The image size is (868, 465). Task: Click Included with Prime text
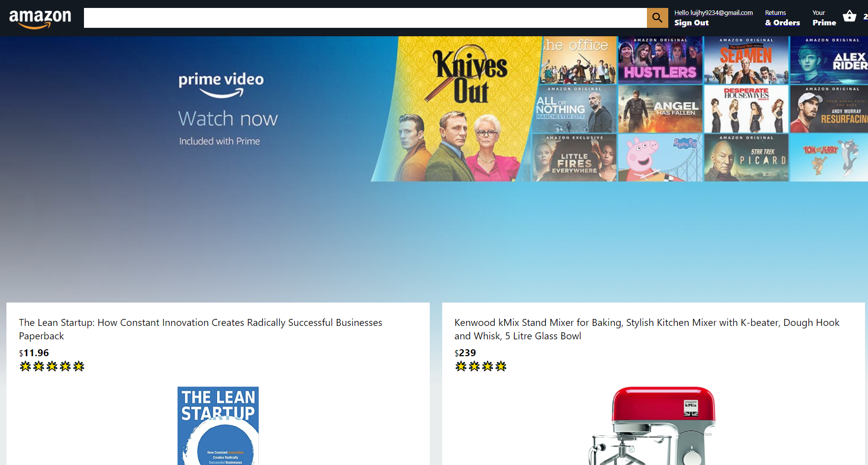(220, 141)
